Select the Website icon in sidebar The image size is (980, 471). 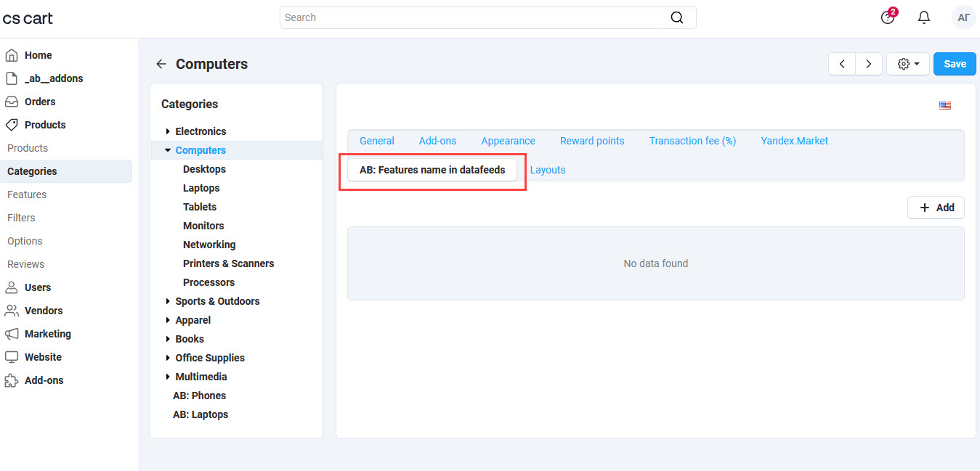pyautogui.click(x=12, y=356)
